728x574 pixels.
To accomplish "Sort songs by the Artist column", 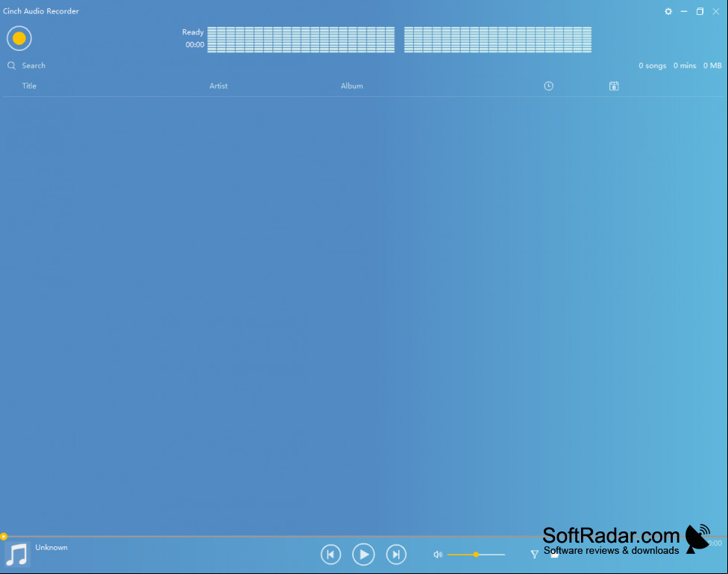I will (x=219, y=86).
